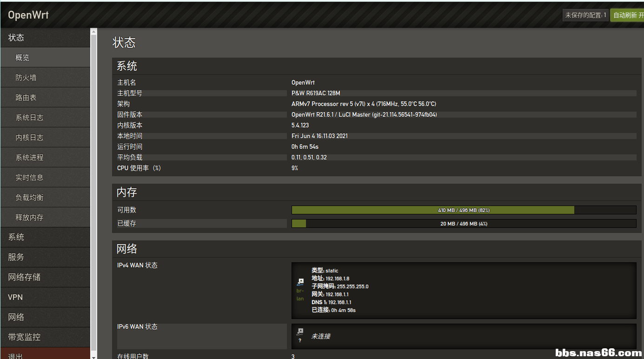
Task: Click the unknown interface icon in IPv6 WAN
Action: [300, 332]
